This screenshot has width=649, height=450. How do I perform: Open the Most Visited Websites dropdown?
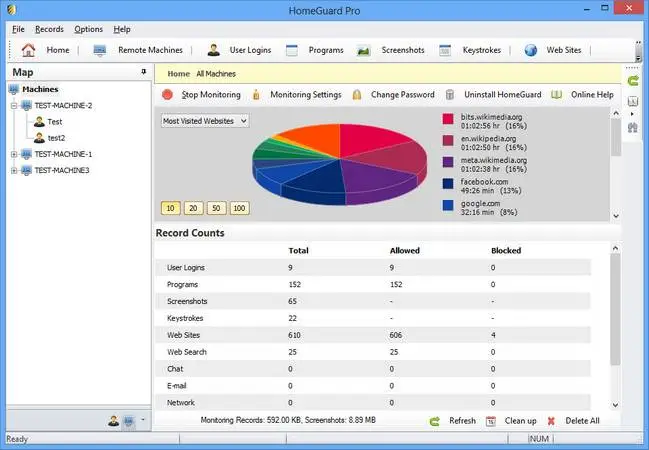(x=205, y=121)
